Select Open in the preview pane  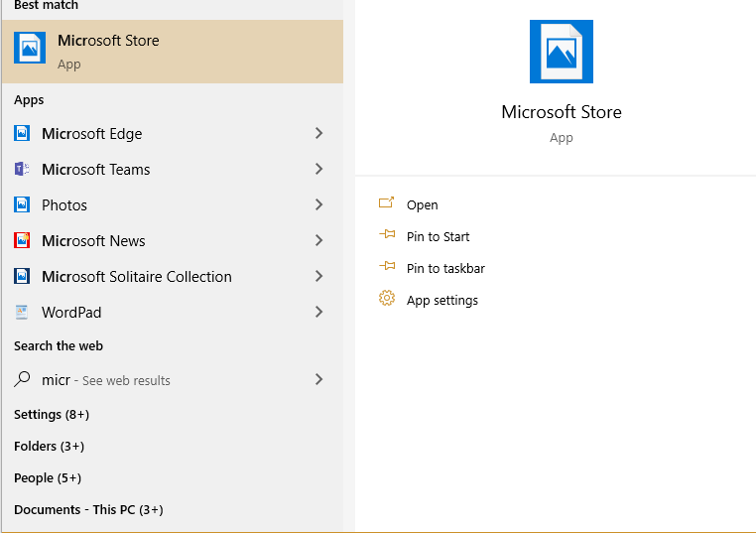pyautogui.click(x=422, y=205)
